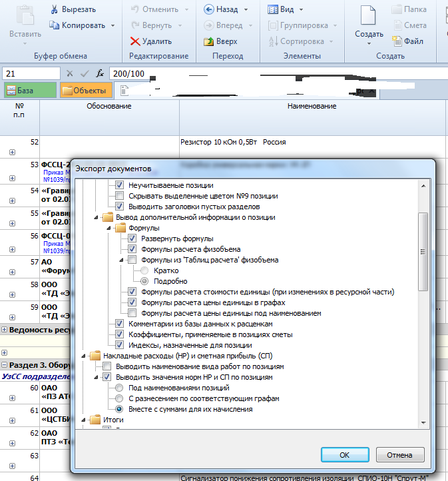Expand row 57 АО with plus icon
448x481 pixels.
coord(12,272)
